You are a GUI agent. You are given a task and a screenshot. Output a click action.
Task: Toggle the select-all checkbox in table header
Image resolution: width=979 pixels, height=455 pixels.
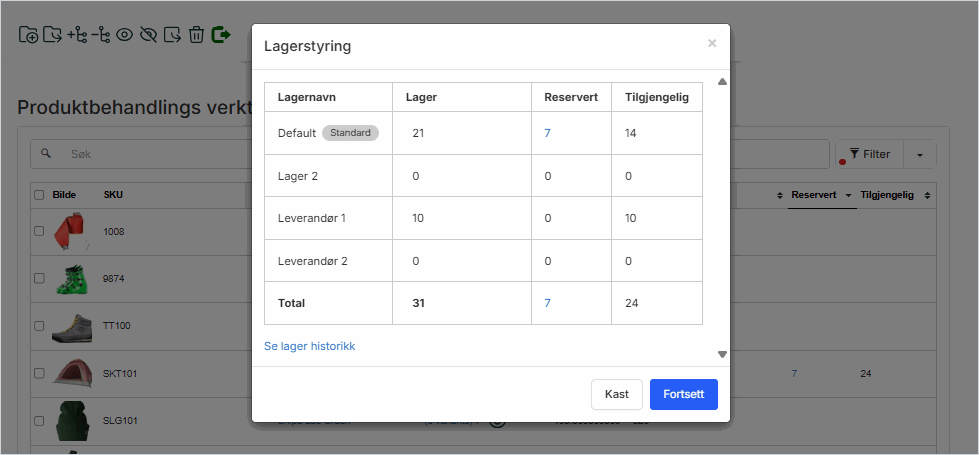39,195
